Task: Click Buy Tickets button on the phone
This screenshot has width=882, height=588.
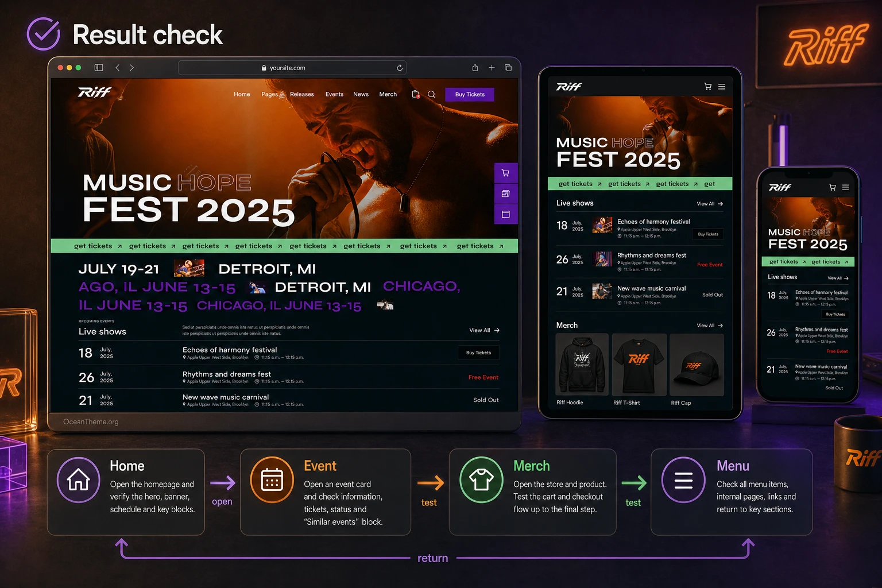Action: (x=835, y=314)
